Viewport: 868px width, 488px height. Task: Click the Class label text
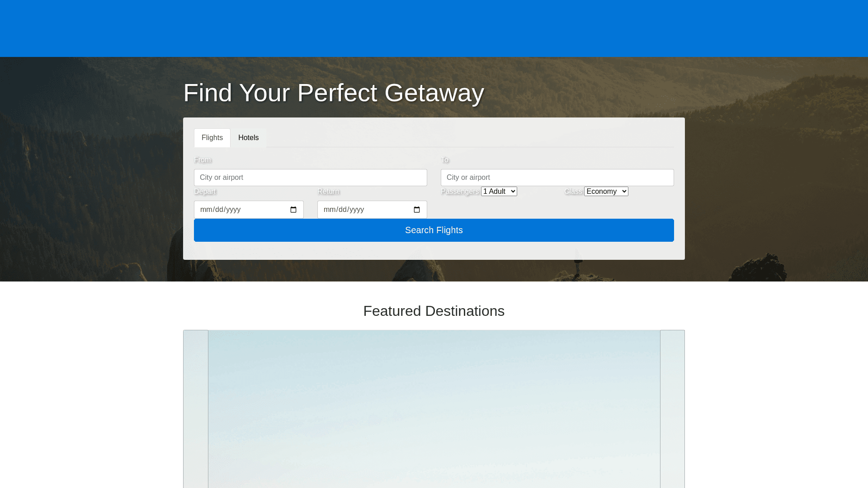point(573,192)
